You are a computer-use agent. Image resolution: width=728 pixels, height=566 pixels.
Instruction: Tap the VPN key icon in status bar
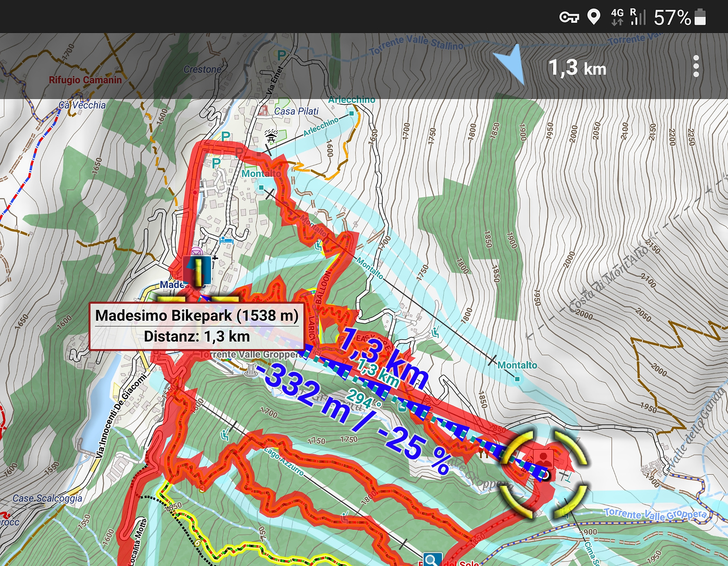click(569, 18)
